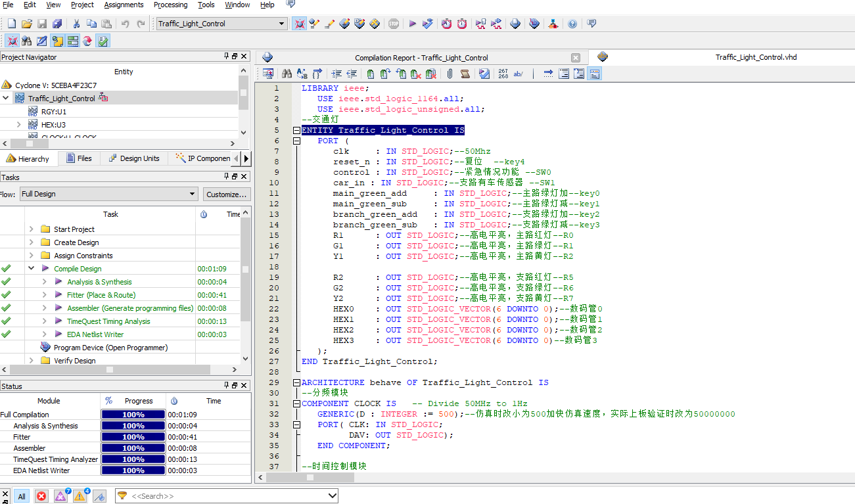Toggle the highlighted view icon in editor toolbar
The width and height of the screenshot is (855, 504).
[595, 74]
